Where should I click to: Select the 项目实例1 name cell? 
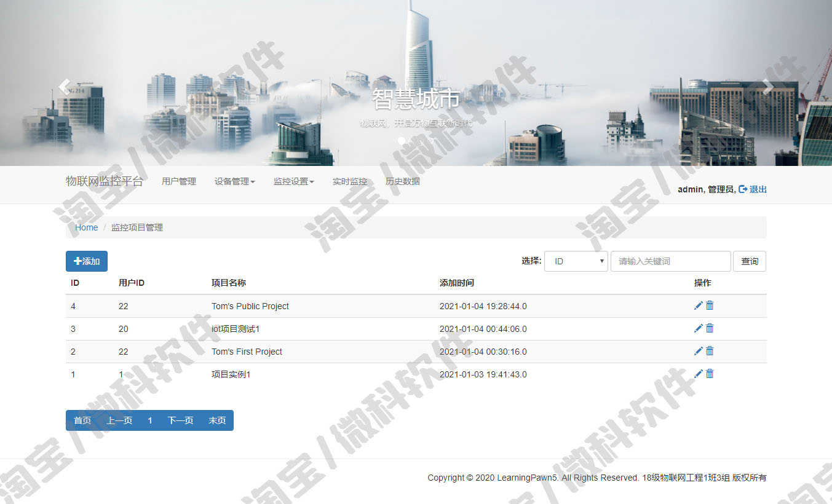tap(231, 374)
